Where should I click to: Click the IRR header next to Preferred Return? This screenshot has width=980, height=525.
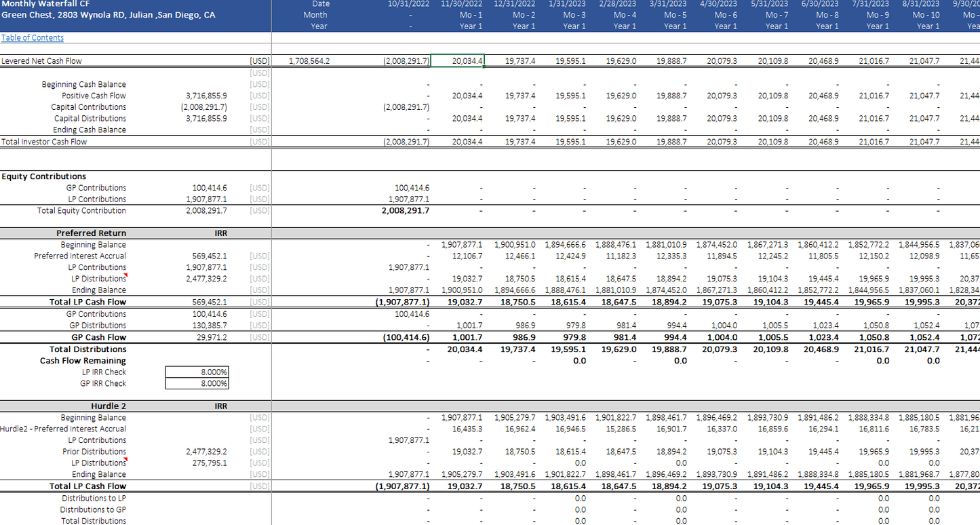click(x=220, y=233)
